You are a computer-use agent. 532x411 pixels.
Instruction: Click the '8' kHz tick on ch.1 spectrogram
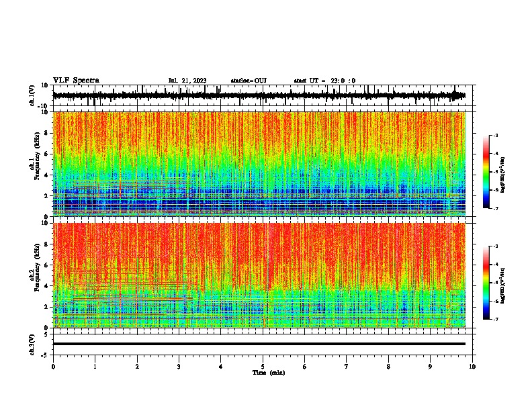46,133
